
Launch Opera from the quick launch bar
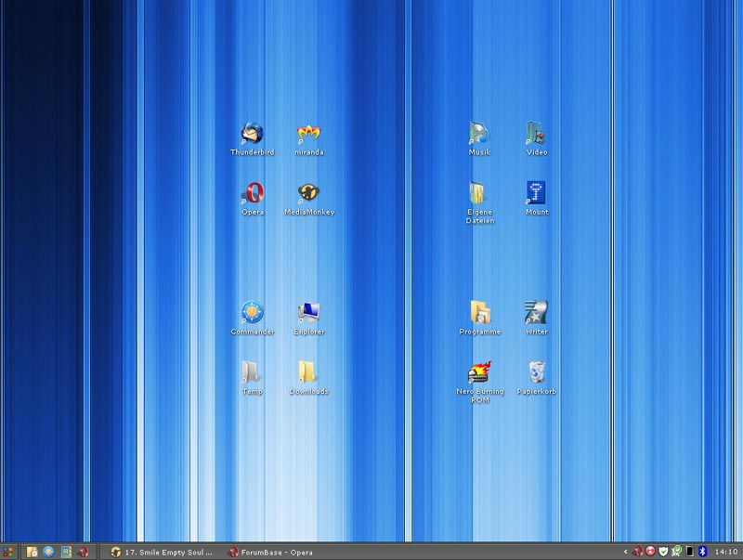click(x=84, y=552)
